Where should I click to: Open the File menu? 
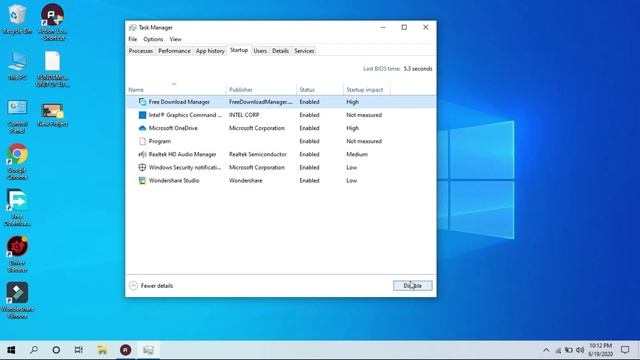133,39
